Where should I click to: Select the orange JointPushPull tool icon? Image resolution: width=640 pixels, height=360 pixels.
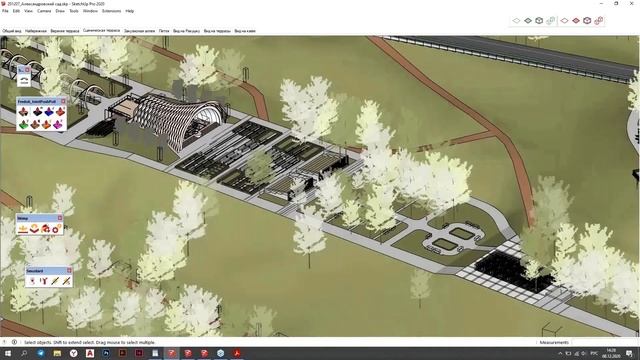click(x=47, y=124)
